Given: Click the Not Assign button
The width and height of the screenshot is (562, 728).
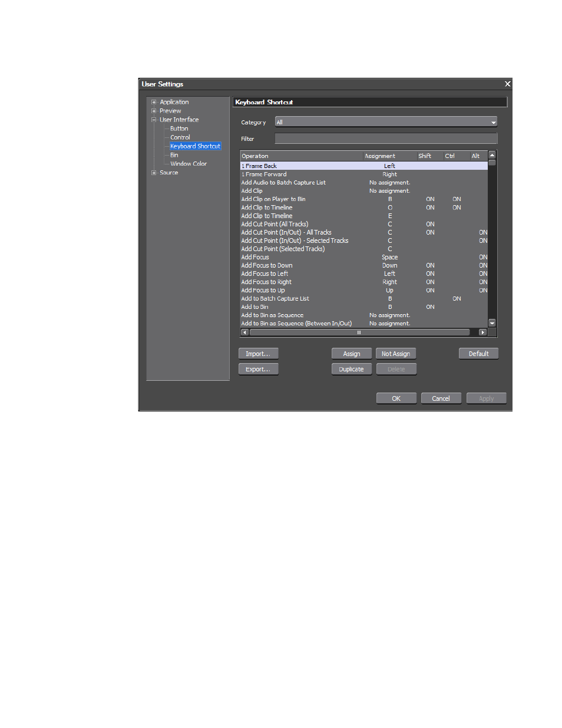Looking at the screenshot, I should coord(396,354).
